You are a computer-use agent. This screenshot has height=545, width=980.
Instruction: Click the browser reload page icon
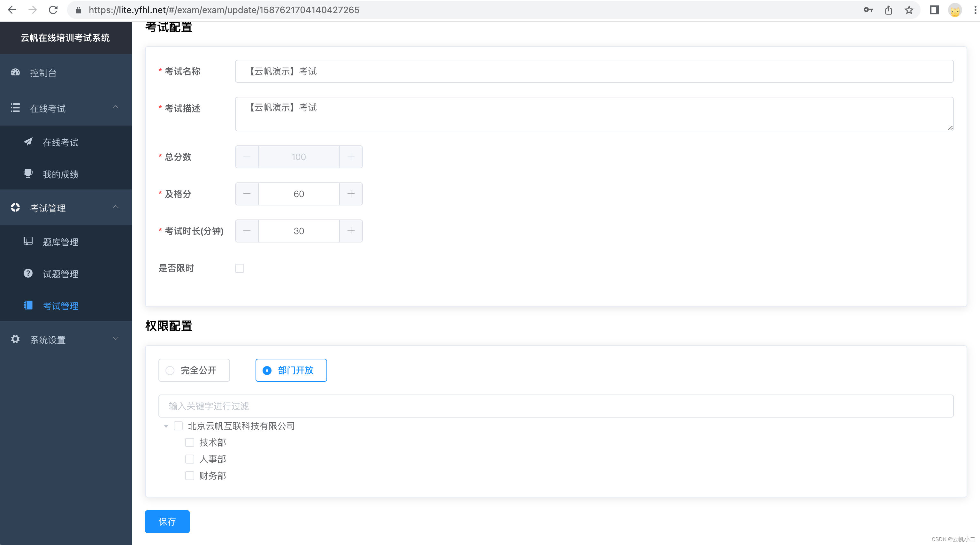(53, 10)
